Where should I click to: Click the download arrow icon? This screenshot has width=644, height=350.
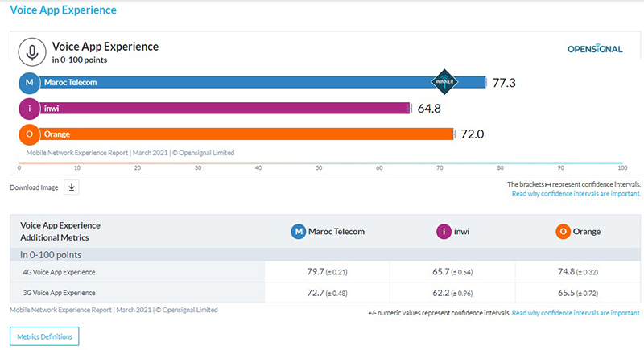click(71, 187)
